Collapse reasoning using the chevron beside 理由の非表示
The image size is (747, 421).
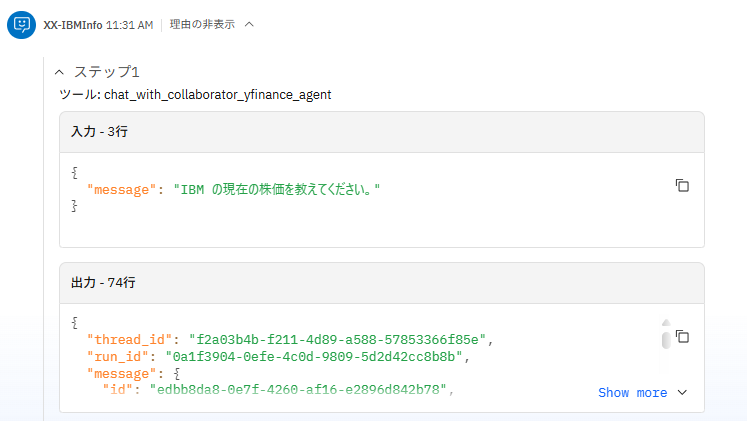pyautogui.click(x=249, y=24)
